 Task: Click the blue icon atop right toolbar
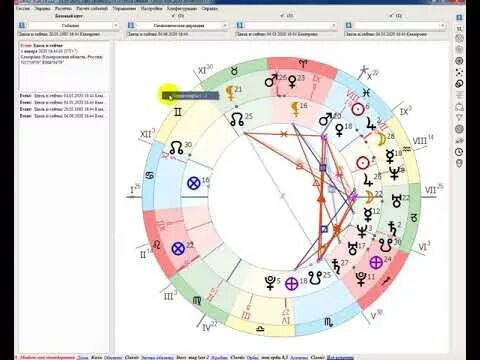click(x=459, y=17)
